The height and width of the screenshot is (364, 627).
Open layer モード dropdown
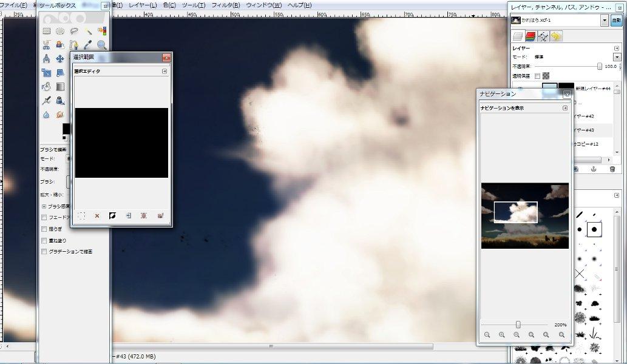click(x=617, y=57)
